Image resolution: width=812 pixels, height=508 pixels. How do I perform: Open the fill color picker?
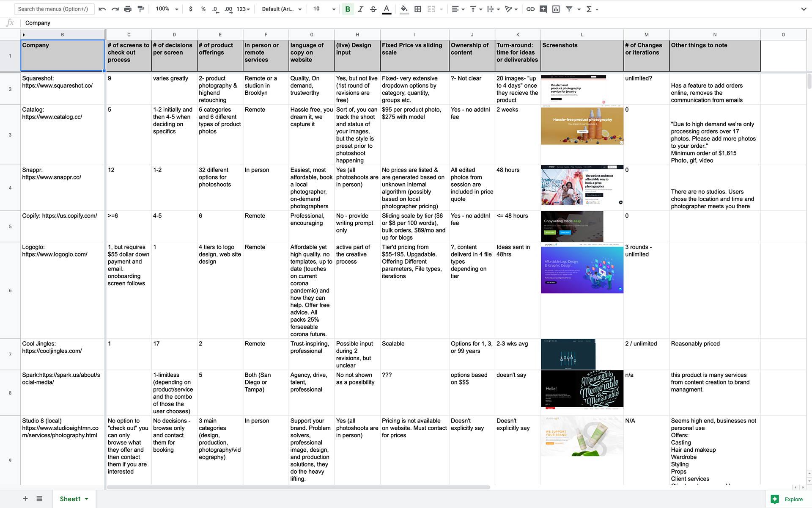coord(404,9)
